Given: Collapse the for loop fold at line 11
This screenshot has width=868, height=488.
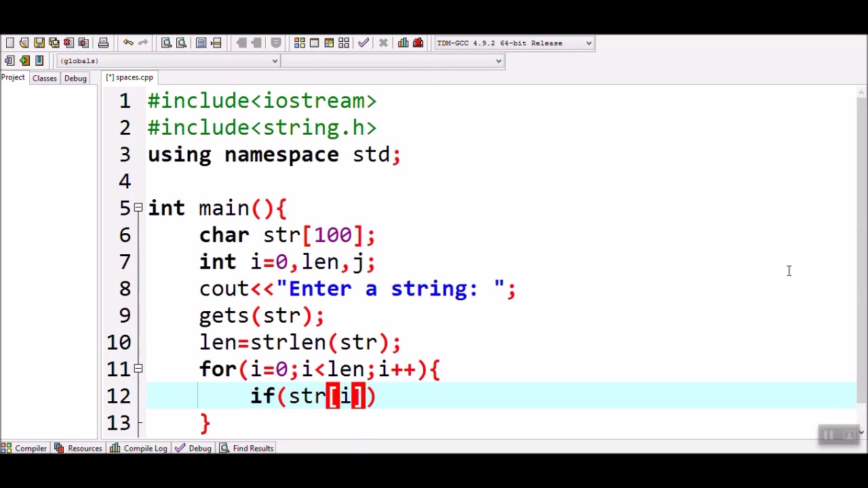Looking at the screenshot, I should (138, 369).
